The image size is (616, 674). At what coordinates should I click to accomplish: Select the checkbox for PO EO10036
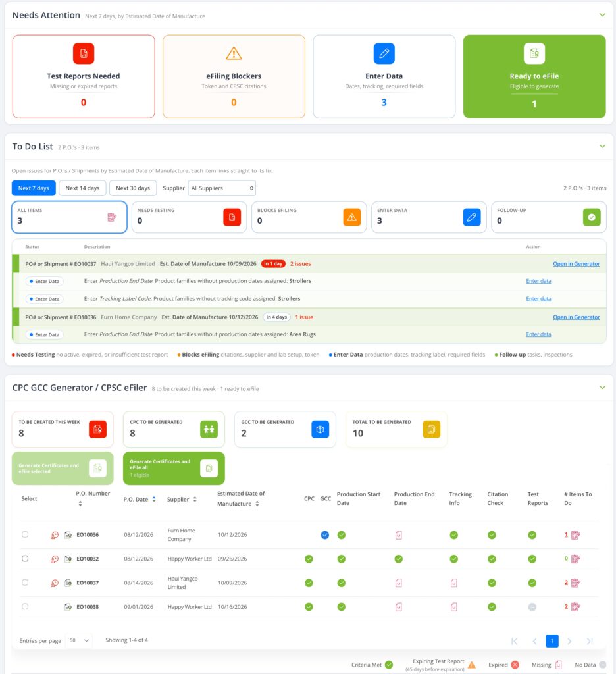25,534
